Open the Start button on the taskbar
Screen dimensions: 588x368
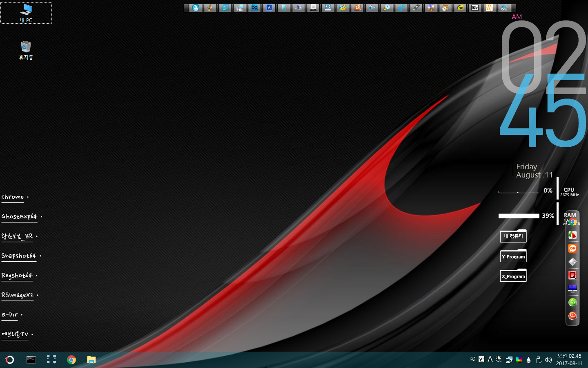(9, 360)
